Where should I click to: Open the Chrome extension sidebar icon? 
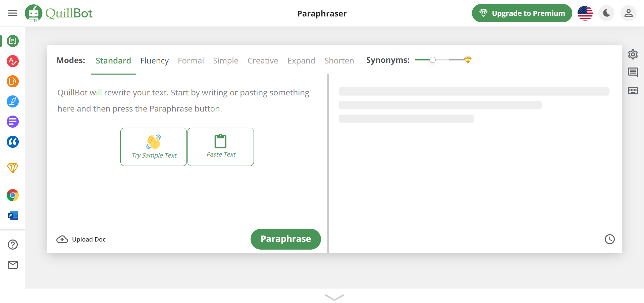pos(13,195)
